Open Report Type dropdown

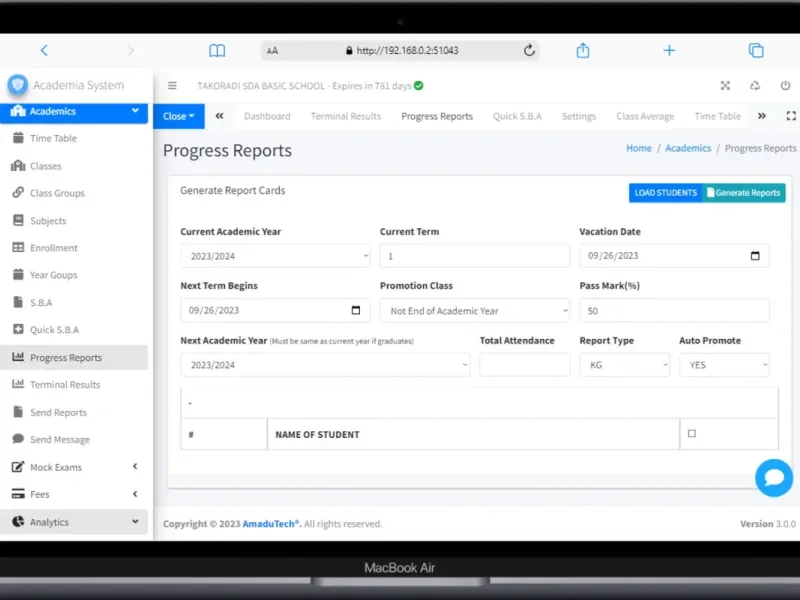(x=624, y=365)
